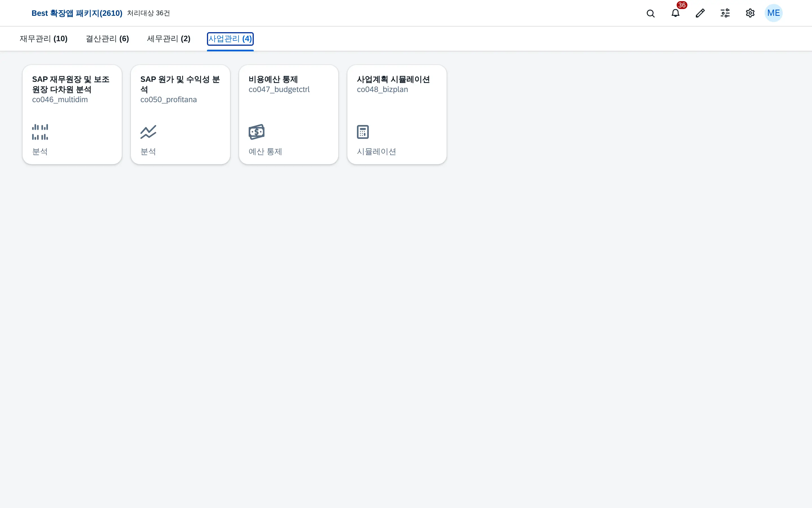This screenshot has height=508, width=812.
Task: Select the 사업관리 (4) tab
Action: point(230,39)
